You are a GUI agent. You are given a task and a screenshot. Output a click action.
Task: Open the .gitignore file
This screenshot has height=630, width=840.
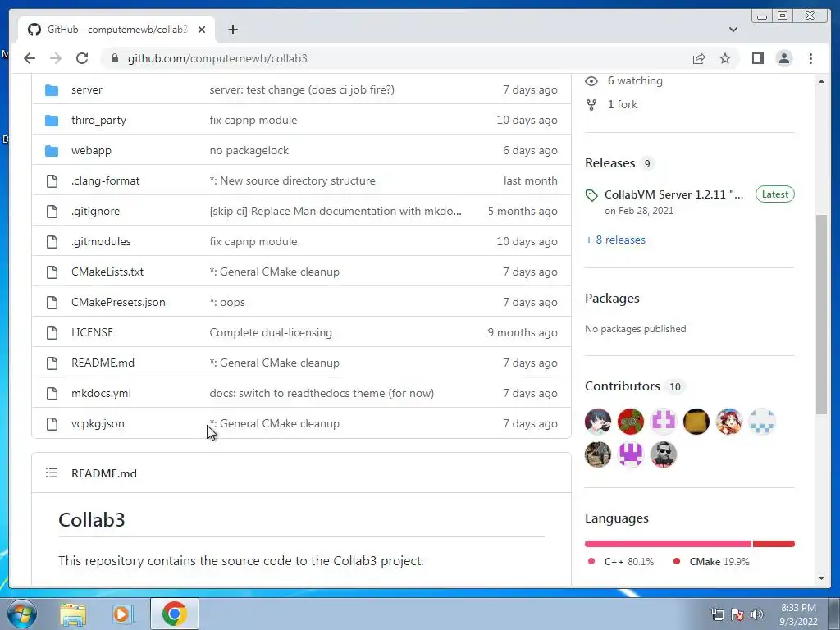(95, 211)
